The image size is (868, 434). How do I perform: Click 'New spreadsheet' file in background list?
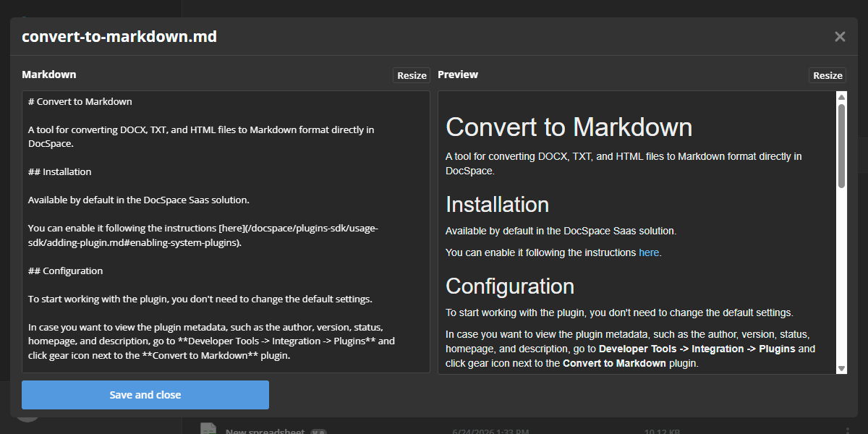[x=266, y=431]
